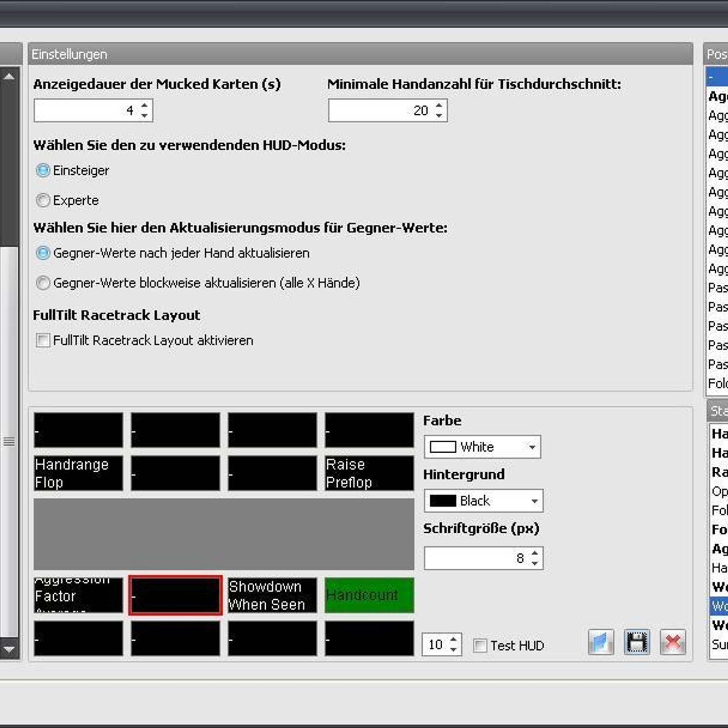
Task: Select the Op row in the Sta list
Action: (x=719, y=491)
